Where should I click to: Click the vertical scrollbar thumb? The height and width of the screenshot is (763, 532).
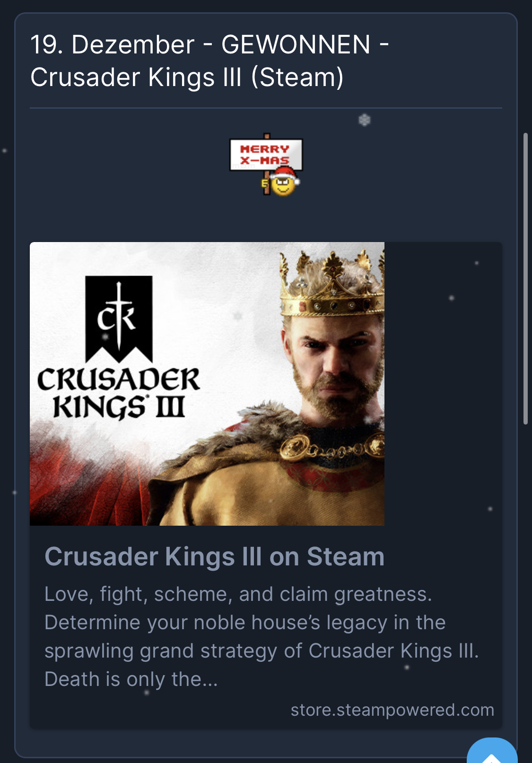525,279
